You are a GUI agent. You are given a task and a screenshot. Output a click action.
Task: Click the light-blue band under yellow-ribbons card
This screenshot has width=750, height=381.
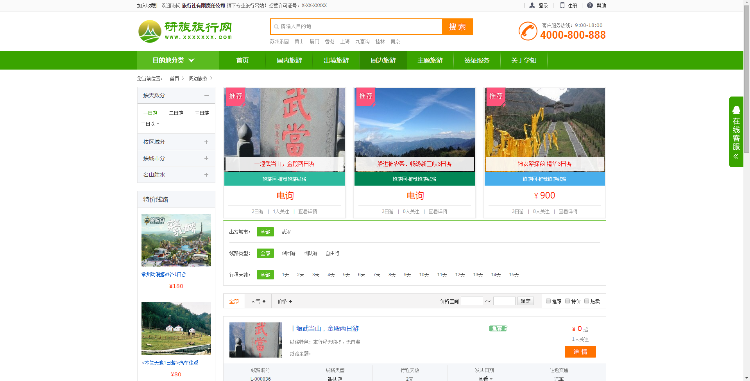545,179
